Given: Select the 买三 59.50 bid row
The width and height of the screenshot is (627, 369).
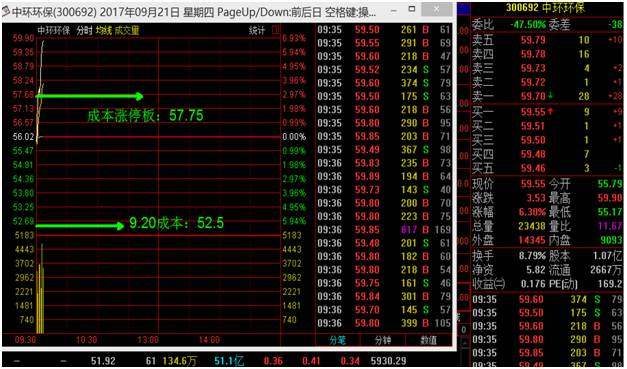Looking at the screenshot, I should 547,140.
